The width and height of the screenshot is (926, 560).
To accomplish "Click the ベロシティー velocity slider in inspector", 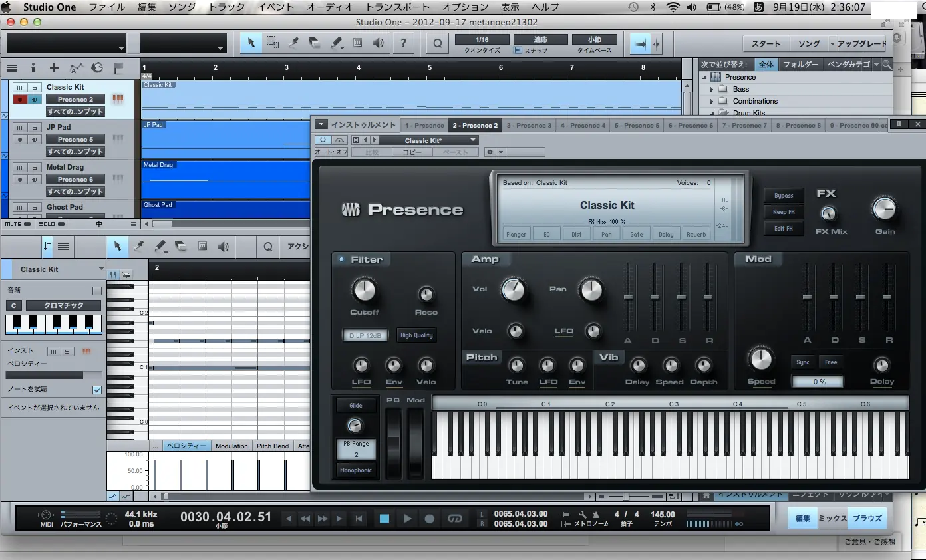I will [x=54, y=375].
